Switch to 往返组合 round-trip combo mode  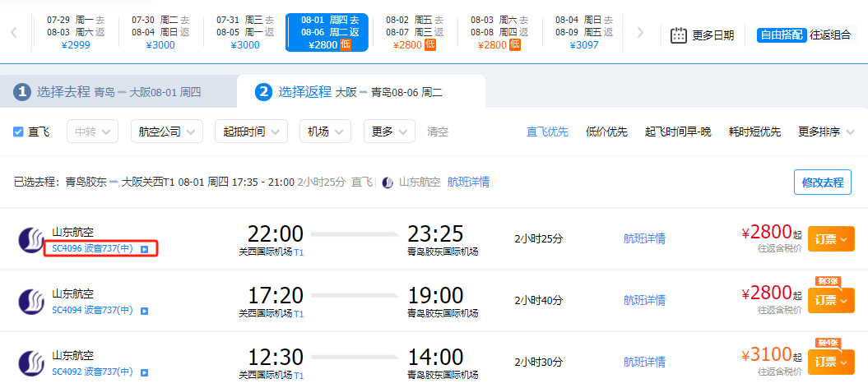click(830, 35)
